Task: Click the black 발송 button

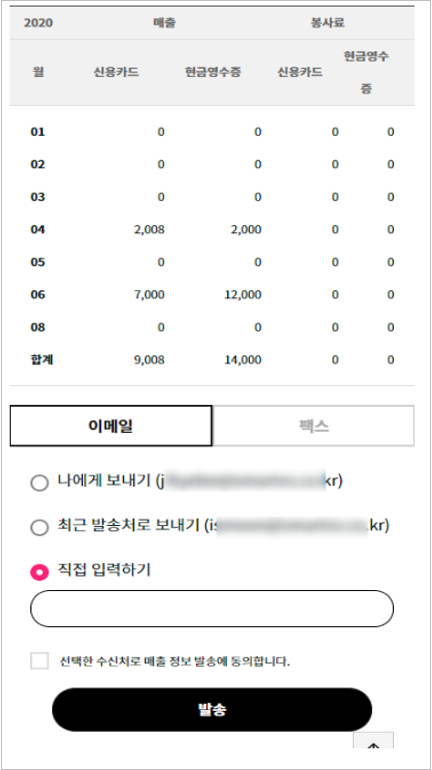Action: click(212, 710)
